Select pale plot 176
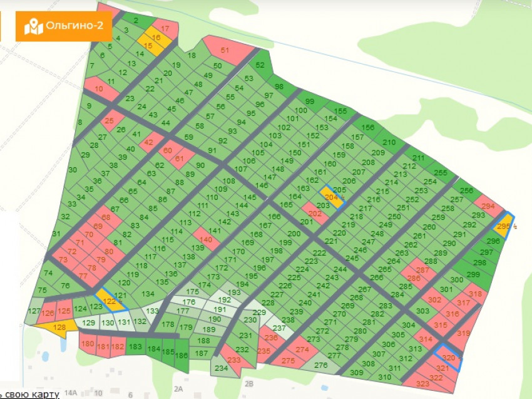The height and width of the screenshot is (399, 532). (188, 302)
